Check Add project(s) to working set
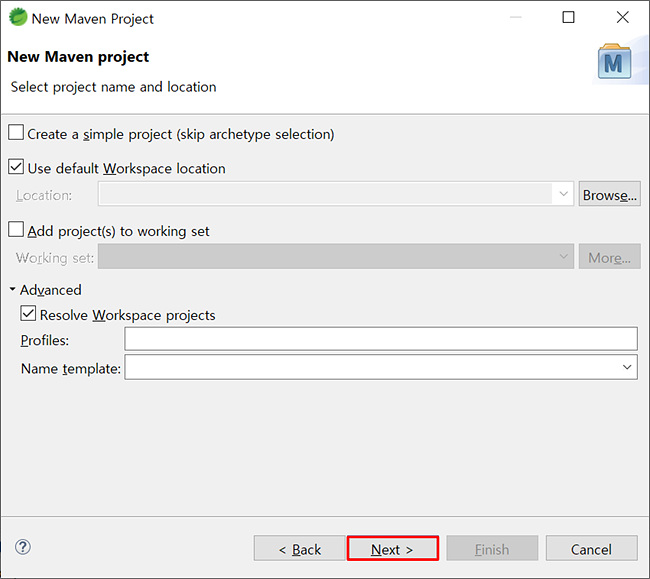Screen dimensions: 650x579 16,229
